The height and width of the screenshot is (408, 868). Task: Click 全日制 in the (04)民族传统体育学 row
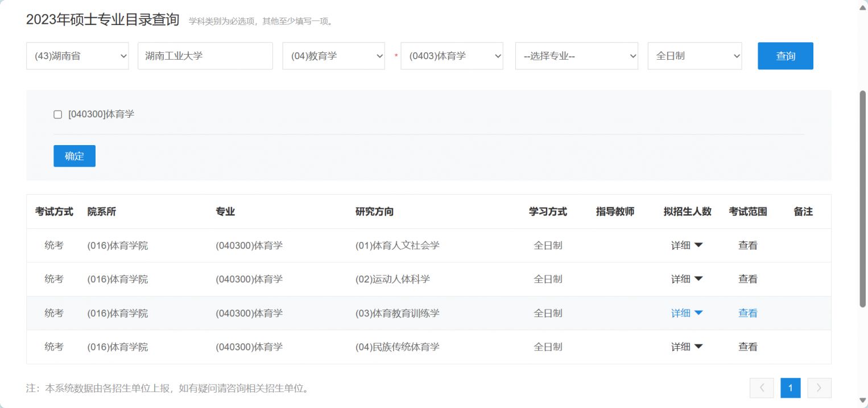[548, 347]
